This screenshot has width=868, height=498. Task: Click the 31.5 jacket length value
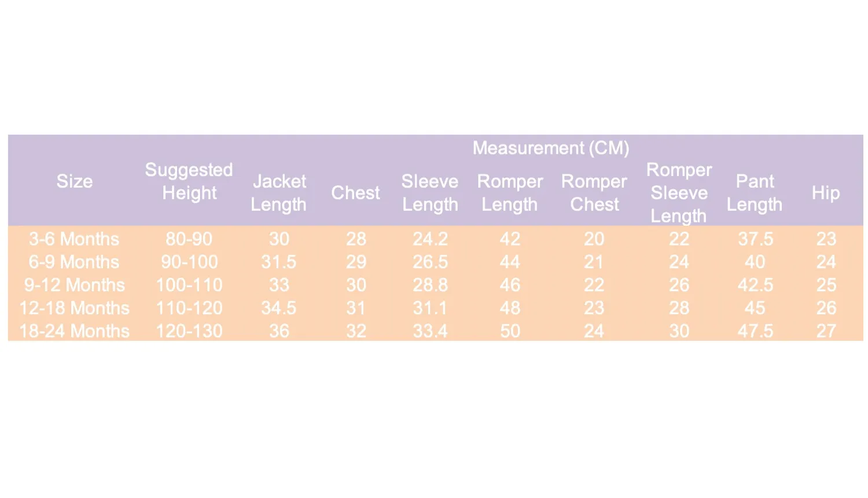click(279, 262)
